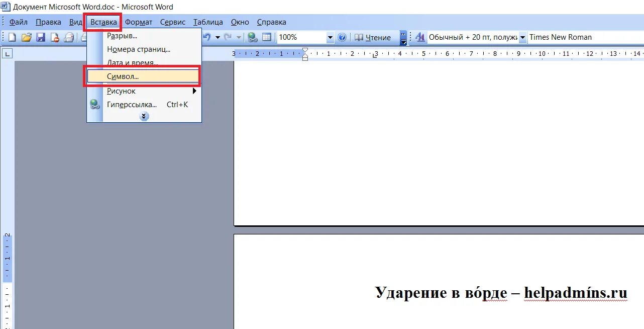Create a new blank document

click(x=12, y=37)
